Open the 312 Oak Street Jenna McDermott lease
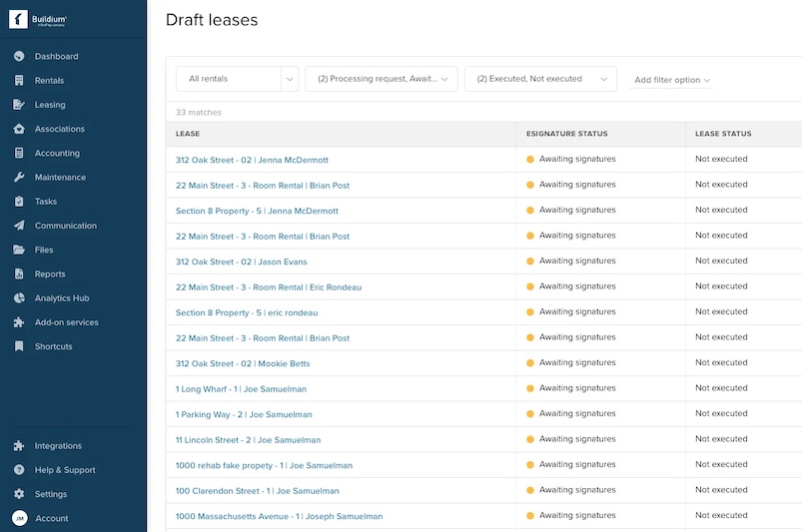 click(252, 160)
